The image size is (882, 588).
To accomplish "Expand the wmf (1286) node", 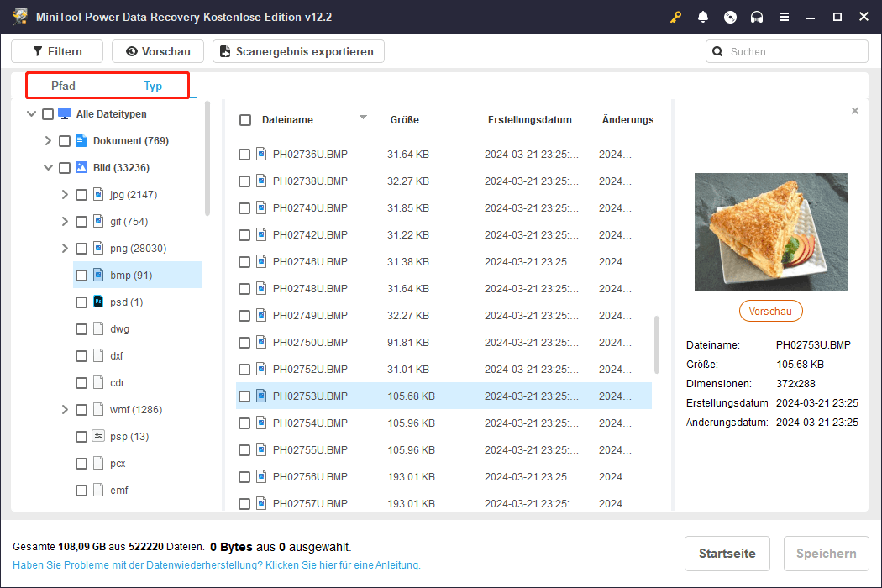I will pyautogui.click(x=65, y=410).
